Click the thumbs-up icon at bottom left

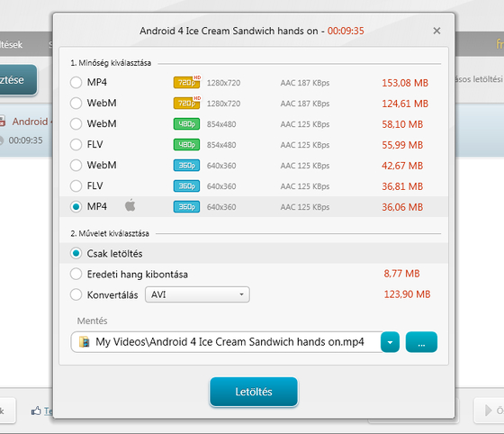pos(36,411)
